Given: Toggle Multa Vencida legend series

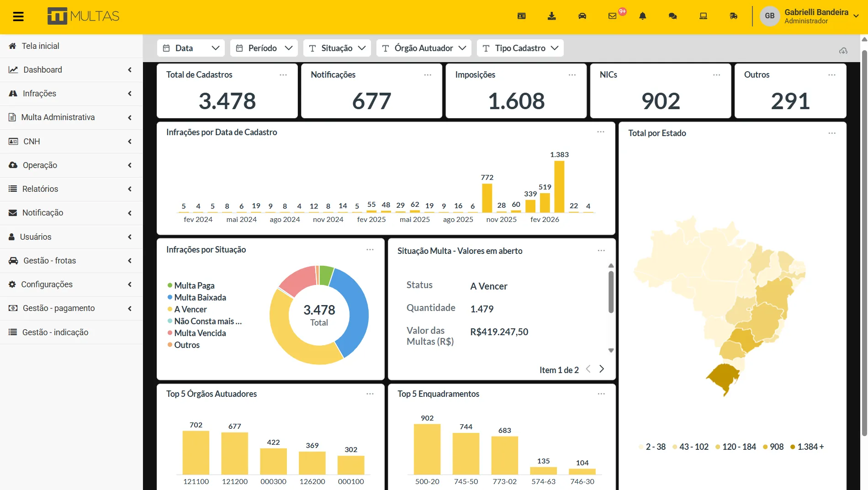Looking at the screenshot, I should [196, 333].
